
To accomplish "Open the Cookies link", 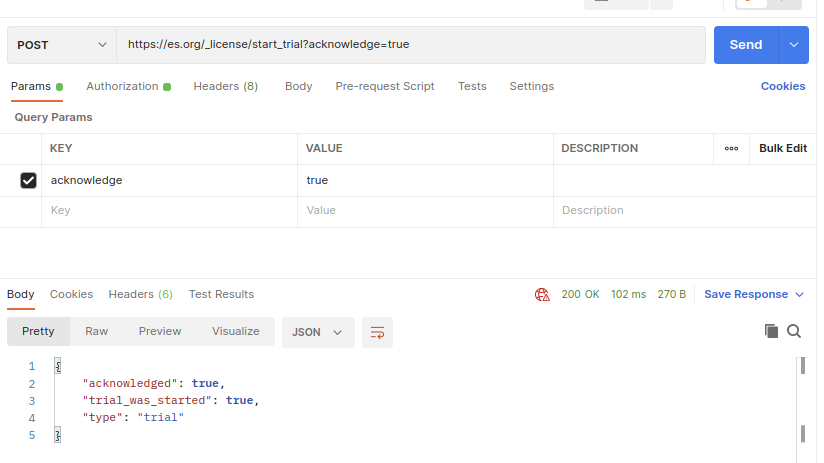I will [782, 87].
